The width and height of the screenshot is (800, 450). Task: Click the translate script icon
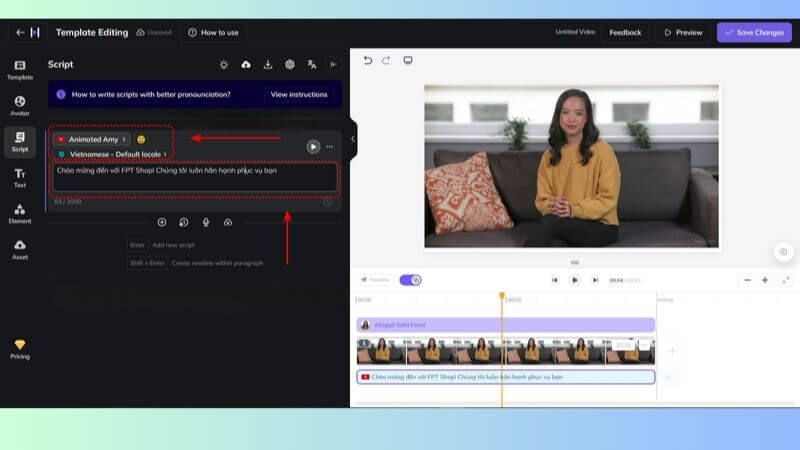click(312, 65)
